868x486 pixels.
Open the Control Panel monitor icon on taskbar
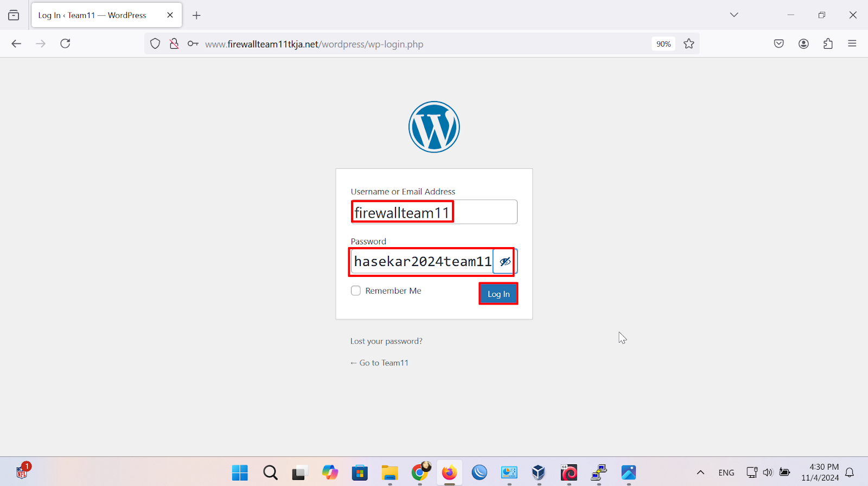tap(509, 472)
